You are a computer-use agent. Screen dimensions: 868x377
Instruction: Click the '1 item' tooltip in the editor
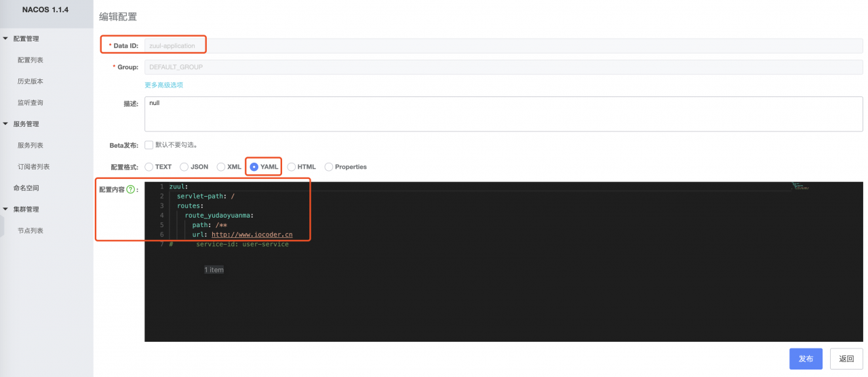214,270
